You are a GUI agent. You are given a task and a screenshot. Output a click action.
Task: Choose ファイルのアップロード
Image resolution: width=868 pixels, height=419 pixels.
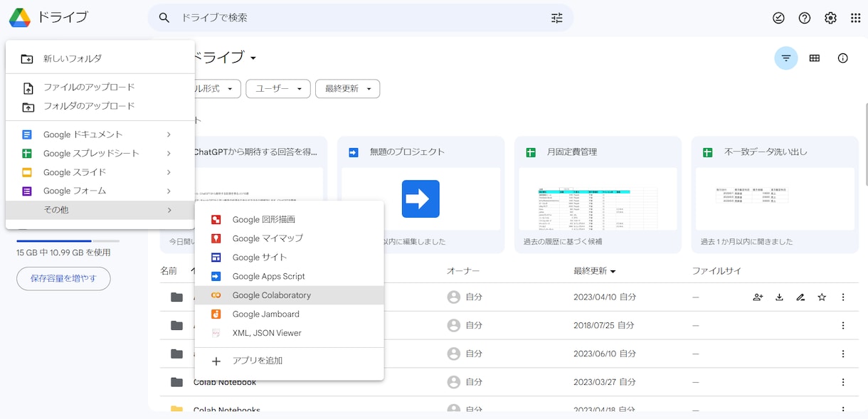tap(100, 87)
